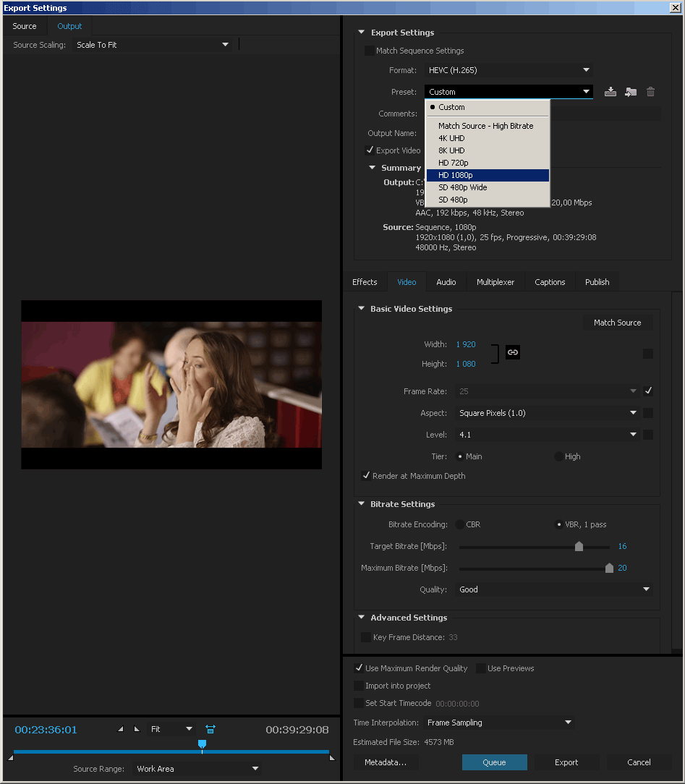Click the left in-point marker on timeline
This screenshot has height=784, width=685.
click(x=11, y=758)
